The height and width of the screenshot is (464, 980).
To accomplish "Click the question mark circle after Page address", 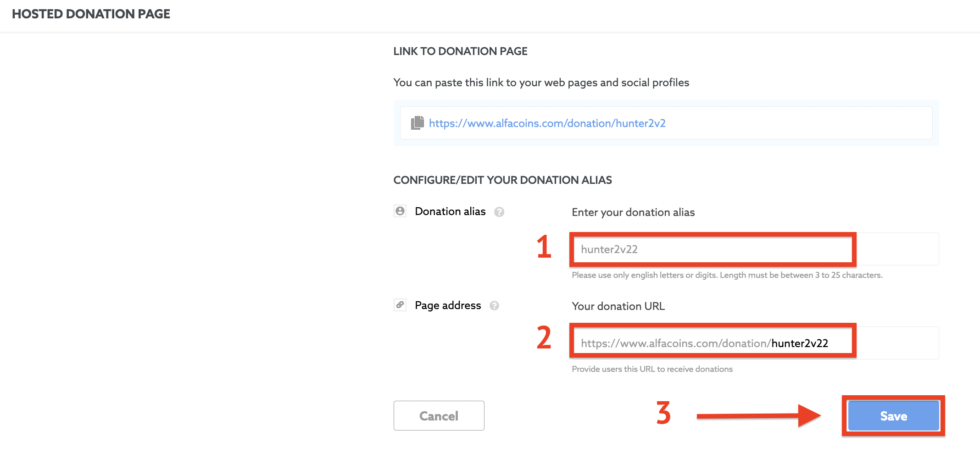I will coord(494,306).
